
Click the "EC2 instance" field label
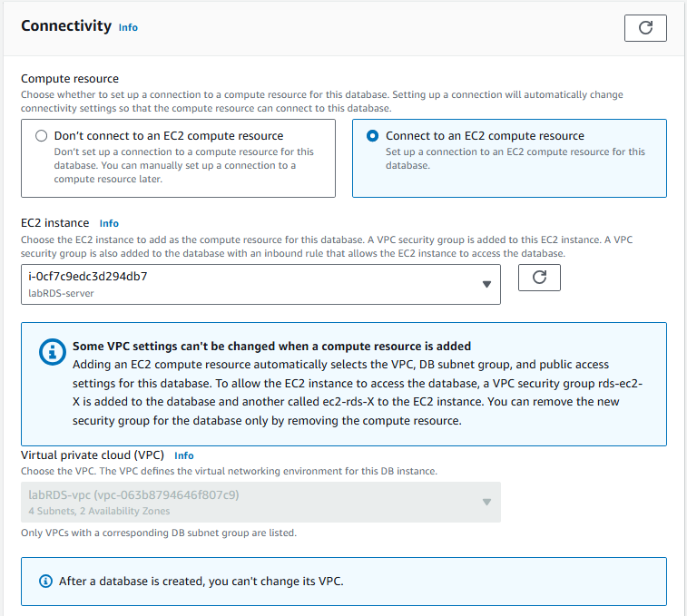(55, 222)
